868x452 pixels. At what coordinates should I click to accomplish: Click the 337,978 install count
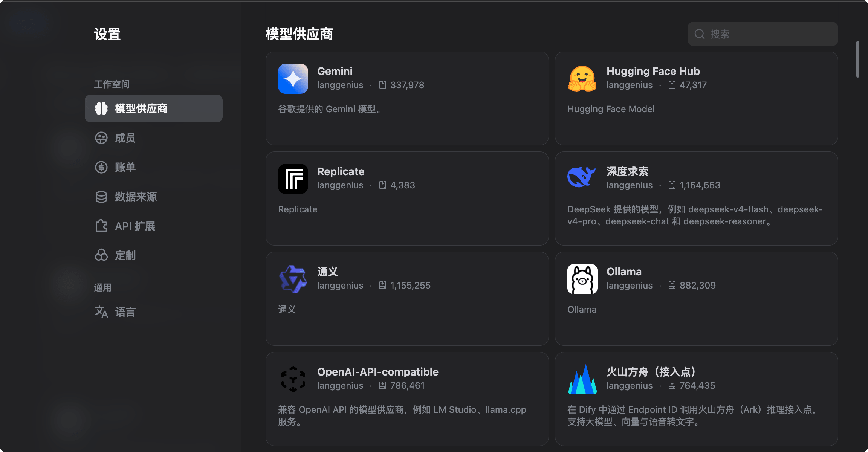[x=407, y=85]
